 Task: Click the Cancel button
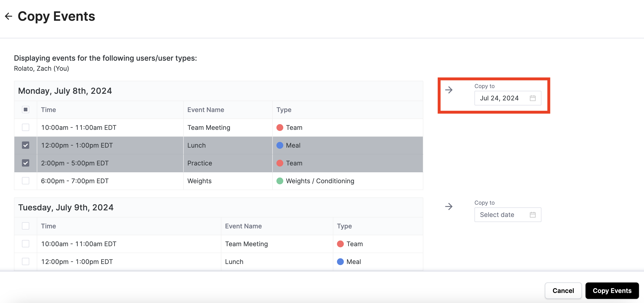pos(563,291)
